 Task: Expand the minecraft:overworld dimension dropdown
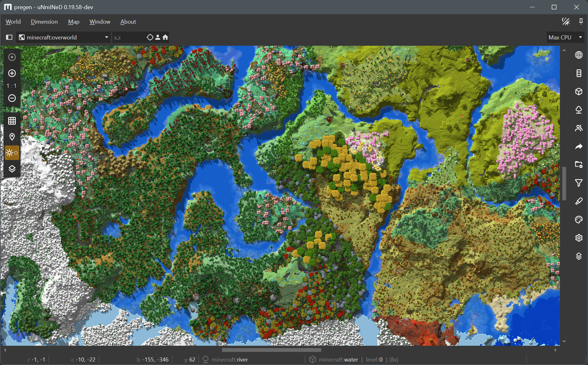tap(64, 37)
